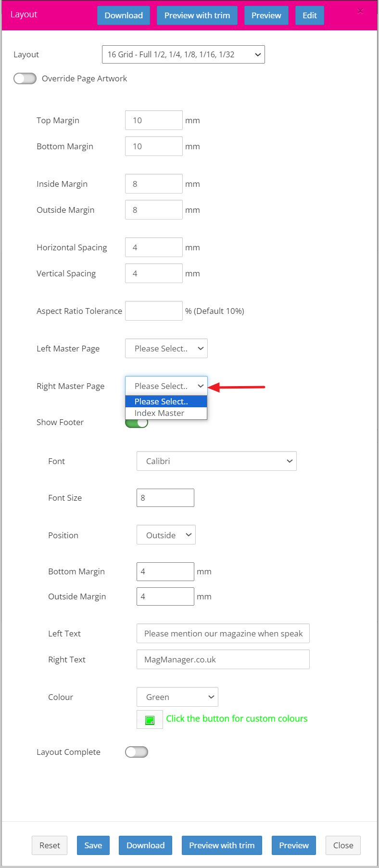Click the Preview button in the pink header
The height and width of the screenshot is (868, 379).
coord(266,15)
